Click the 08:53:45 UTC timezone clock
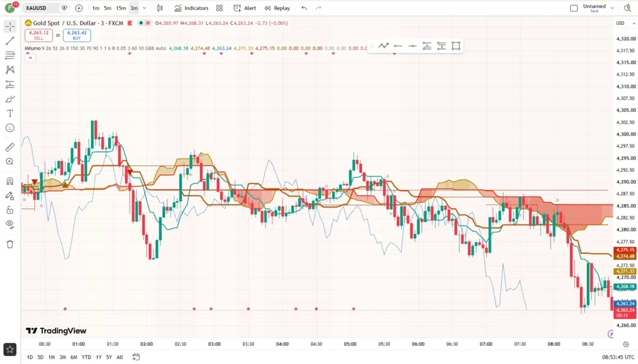The height and width of the screenshot is (364, 638). (618, 357)
